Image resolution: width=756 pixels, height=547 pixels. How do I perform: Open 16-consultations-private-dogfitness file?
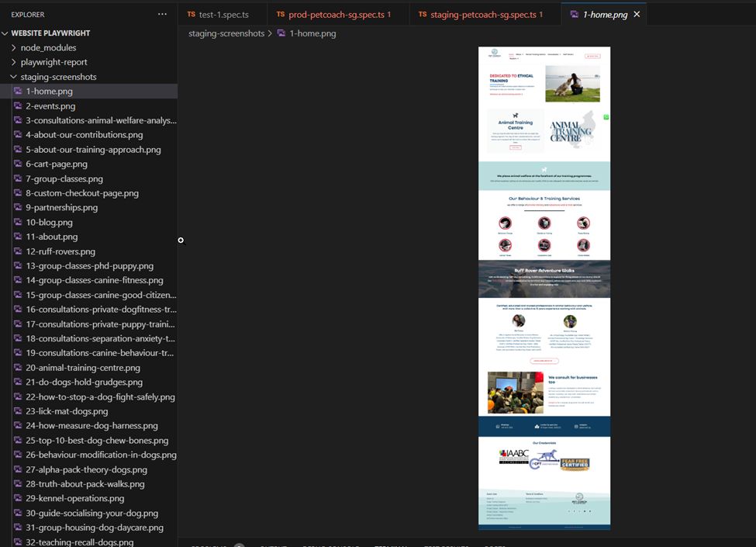click(88, 310)
